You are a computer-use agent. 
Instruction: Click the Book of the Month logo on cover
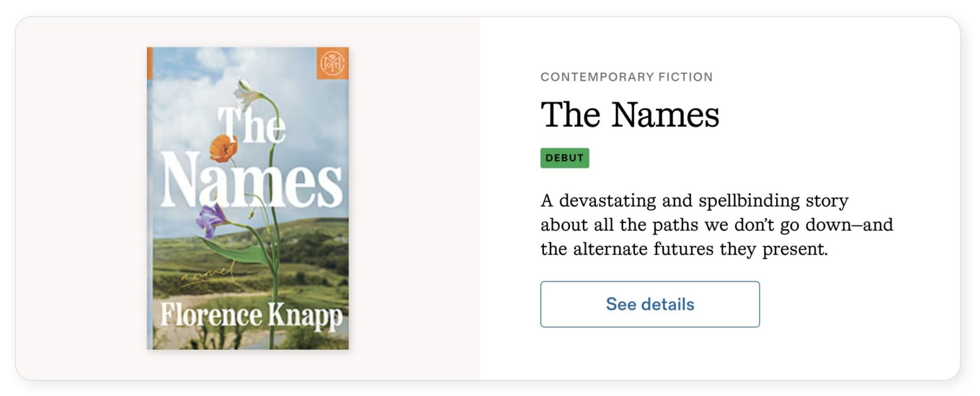point(332,63)
